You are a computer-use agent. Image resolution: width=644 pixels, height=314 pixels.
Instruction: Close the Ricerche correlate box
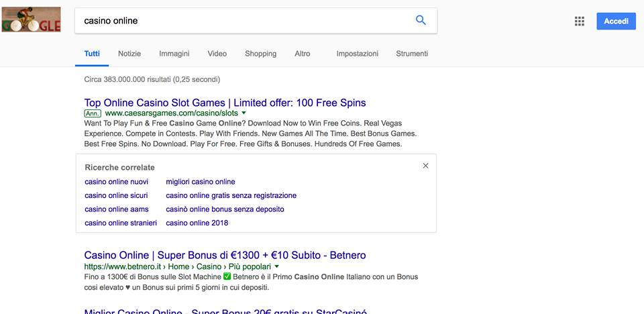(x=425, y=166)
